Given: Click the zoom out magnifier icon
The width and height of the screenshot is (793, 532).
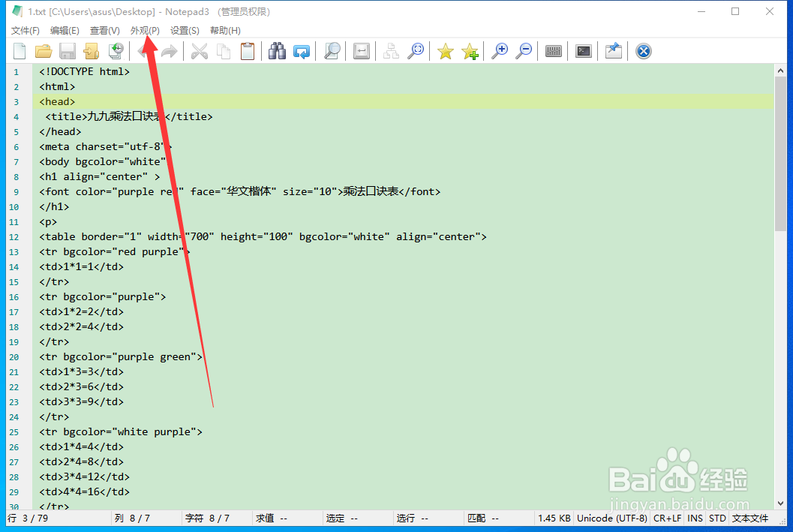Looking at the screenshot, I should click(x=524, y=51).
